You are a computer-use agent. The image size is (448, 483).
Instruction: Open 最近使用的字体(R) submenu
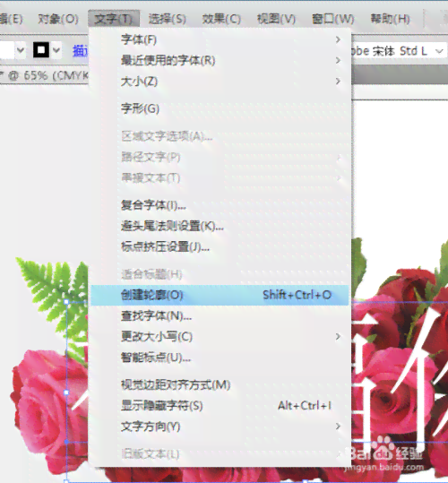pyautogui.click(x=220, y=60)
